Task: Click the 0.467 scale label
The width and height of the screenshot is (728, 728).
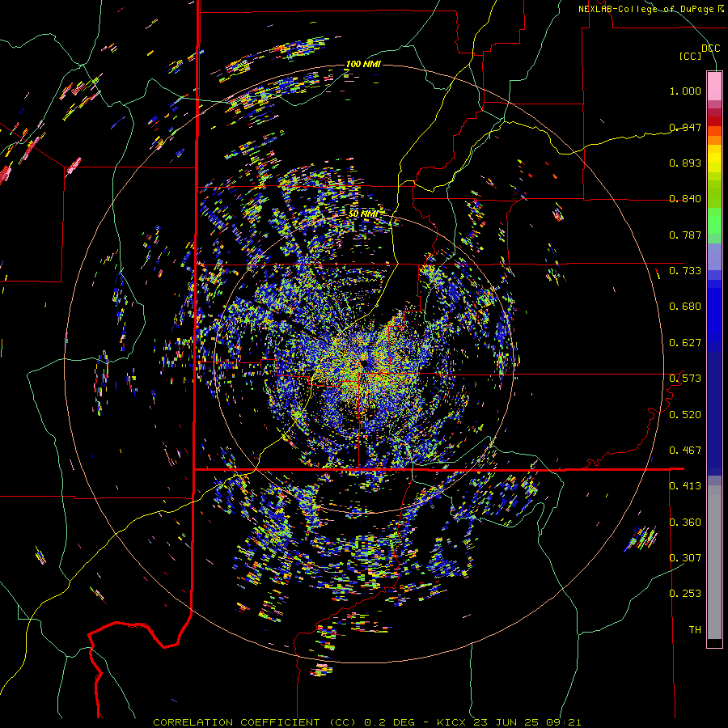Action: click(x=685, y=450)
